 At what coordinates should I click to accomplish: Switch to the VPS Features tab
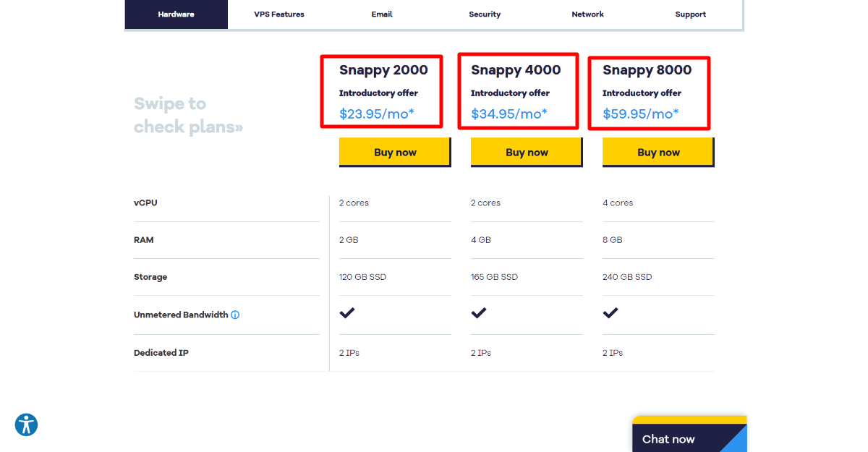coord(279,14)
